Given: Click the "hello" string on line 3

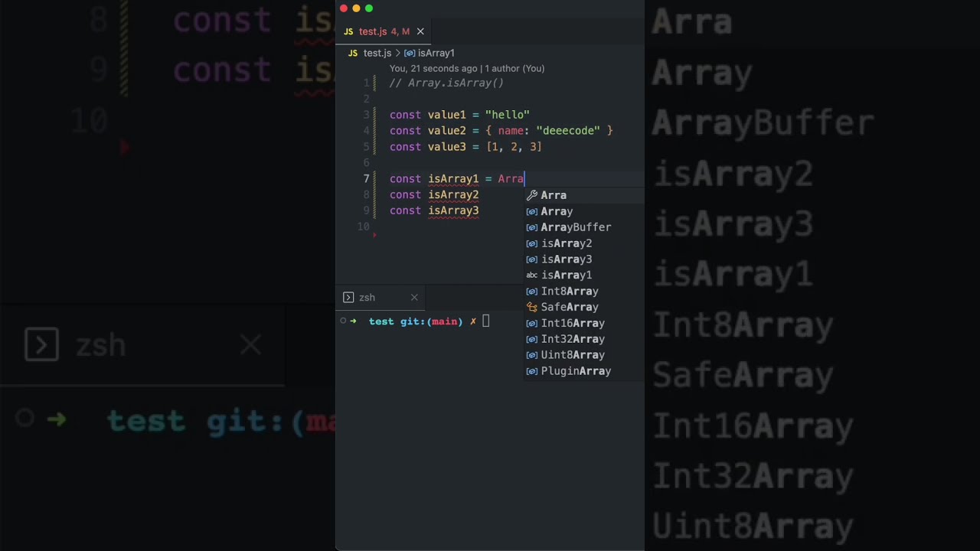Looking at the screenshot, I should 507,115.
